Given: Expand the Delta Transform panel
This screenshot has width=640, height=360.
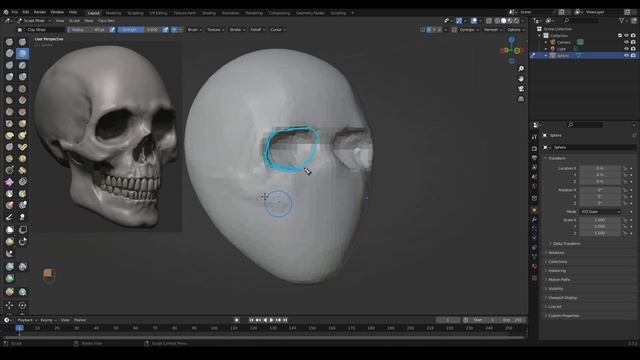Looking at the screenshot, I should coord(566,244).
